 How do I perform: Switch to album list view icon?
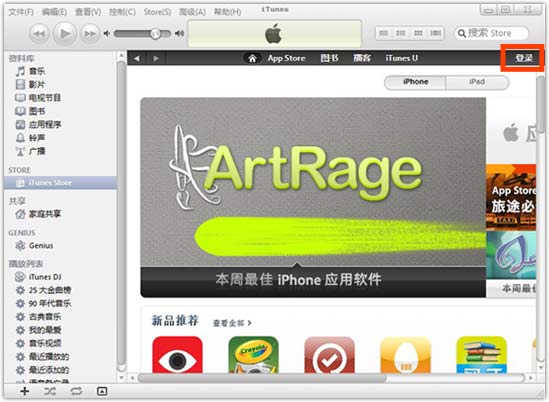(401, 33)
